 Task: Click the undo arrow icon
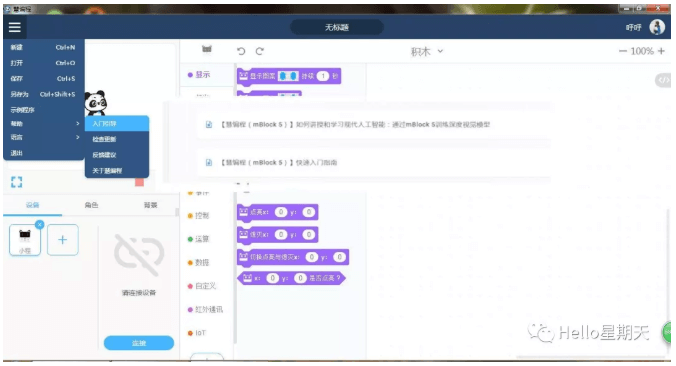click(x=241, y=51)
